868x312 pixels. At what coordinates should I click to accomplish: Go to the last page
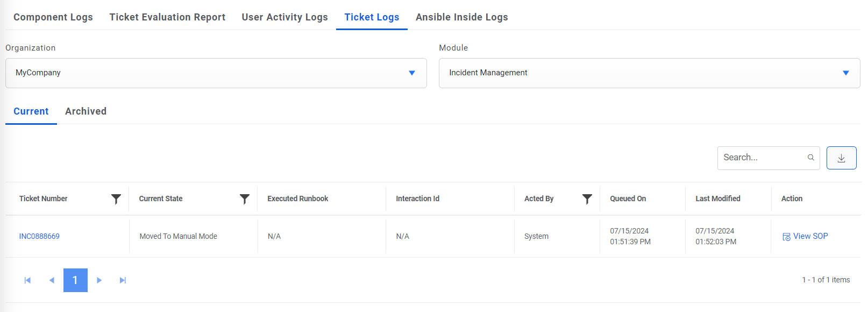click(123, 280)
